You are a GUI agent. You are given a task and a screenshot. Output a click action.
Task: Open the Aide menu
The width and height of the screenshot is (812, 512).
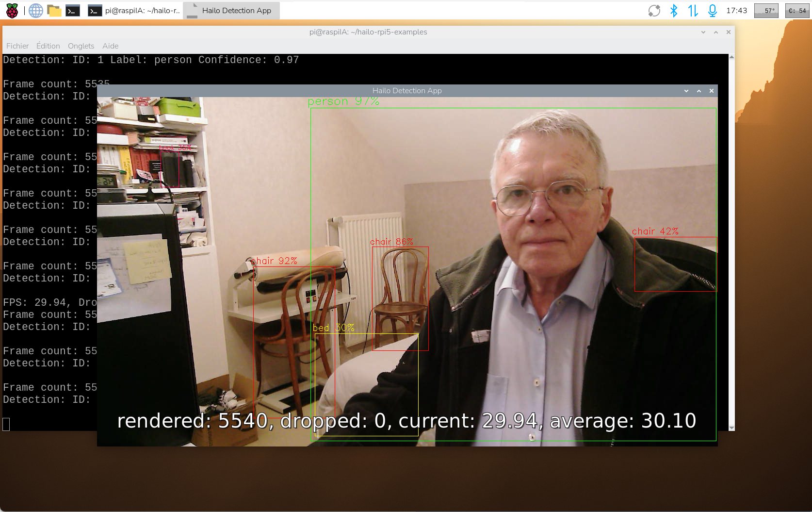point(110,46)
